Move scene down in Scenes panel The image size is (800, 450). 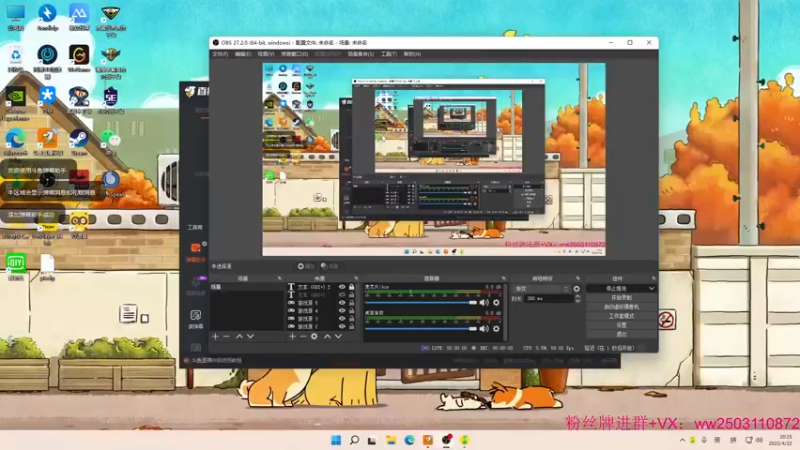click(x=250, y=337)
